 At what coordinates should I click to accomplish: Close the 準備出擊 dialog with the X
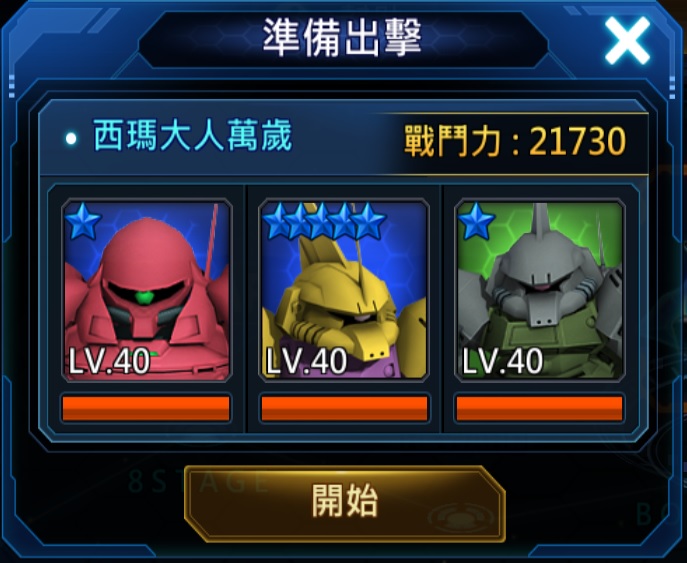[x=627, y=40]
